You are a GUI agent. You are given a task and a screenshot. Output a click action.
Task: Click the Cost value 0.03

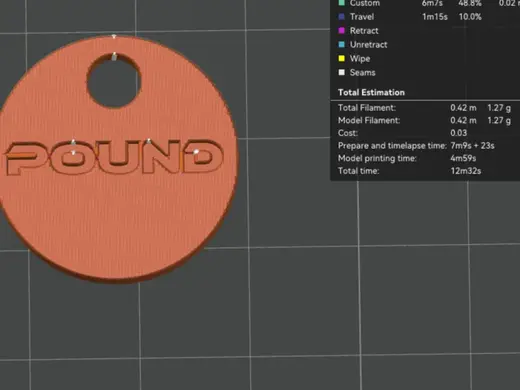pyautogui.click(x=458, y=133)
